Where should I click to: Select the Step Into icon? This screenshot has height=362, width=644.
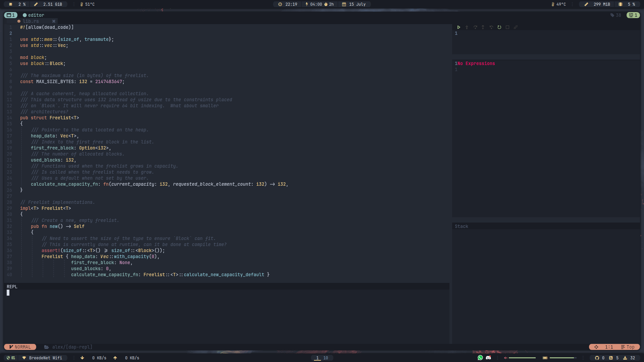coord(467,27)
